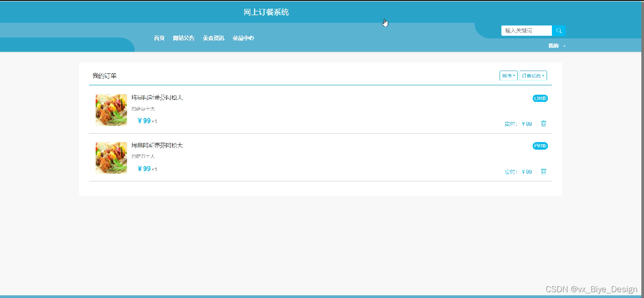
Task: Click the search magnifier icon
Action: (x=559, y=30)
